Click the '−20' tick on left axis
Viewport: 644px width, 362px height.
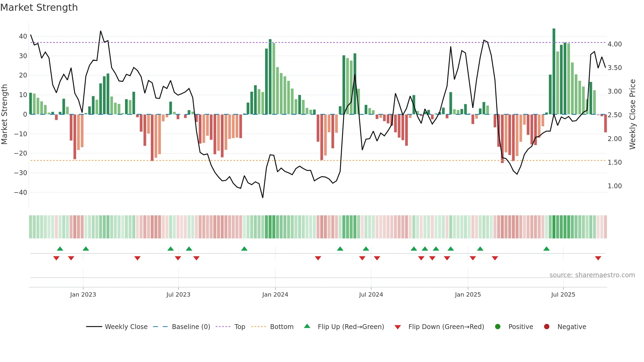click(x=21, y=153)
